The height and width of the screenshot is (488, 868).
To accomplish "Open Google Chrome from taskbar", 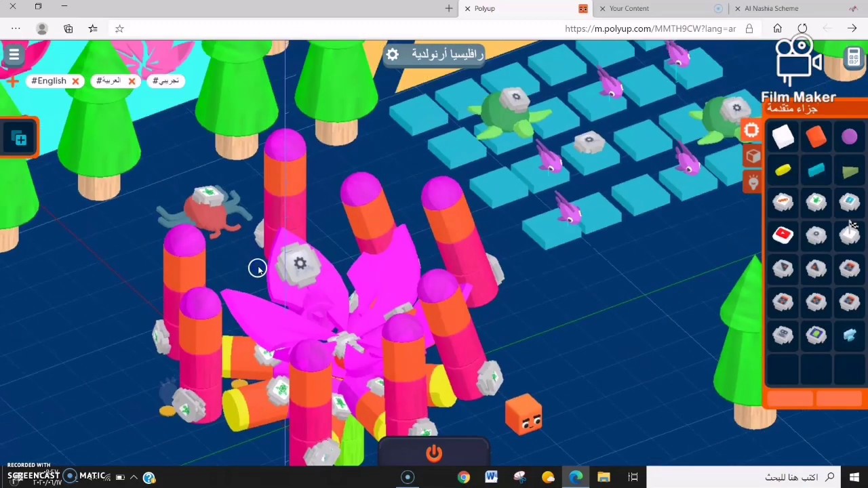I will point(463,477).
